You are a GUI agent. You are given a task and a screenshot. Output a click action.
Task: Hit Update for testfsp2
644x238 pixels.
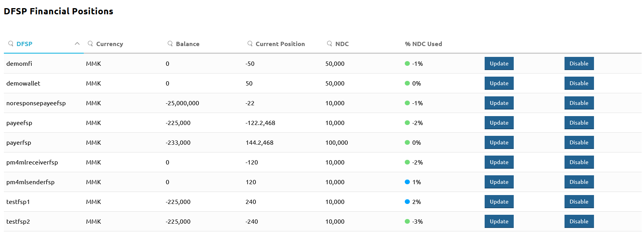point(499,221)
